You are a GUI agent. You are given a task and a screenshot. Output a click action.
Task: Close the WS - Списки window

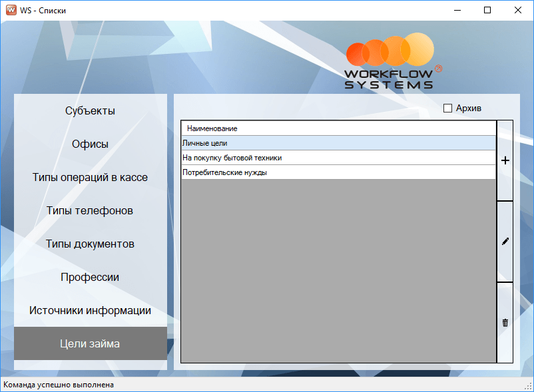coord(517,10)
